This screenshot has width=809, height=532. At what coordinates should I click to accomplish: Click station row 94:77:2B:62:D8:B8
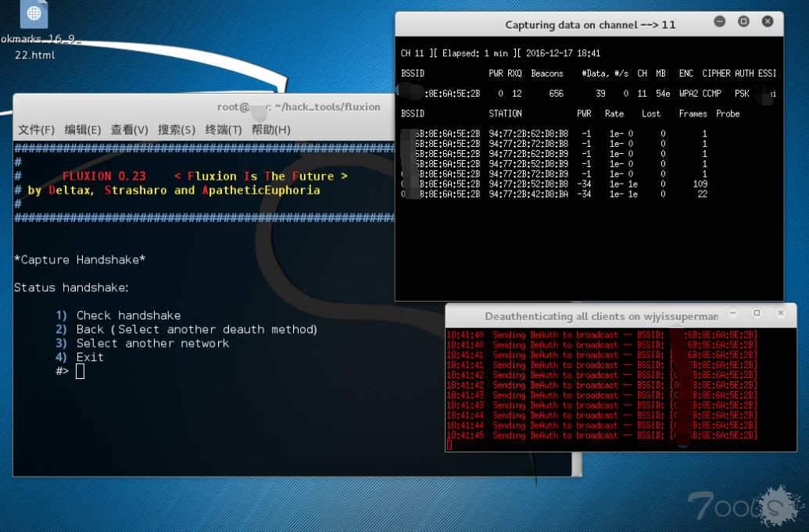coord(553,134)
